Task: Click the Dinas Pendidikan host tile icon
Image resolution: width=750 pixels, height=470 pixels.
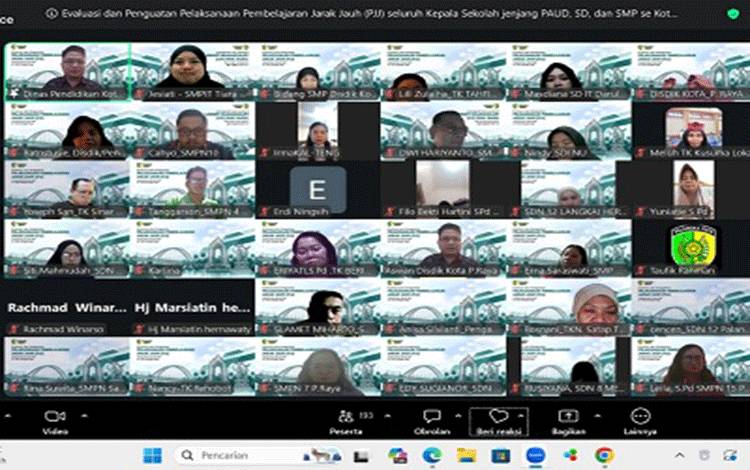Action: click(x=14, y=94)
